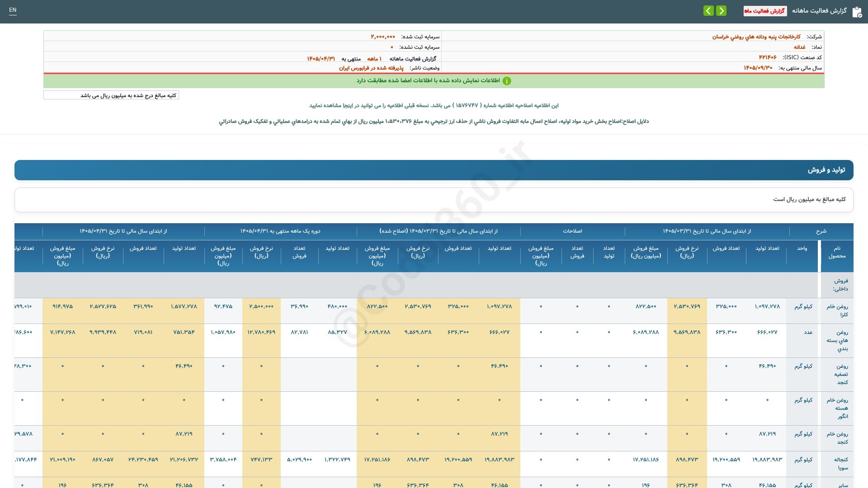Click the clipboard report icon in header
Viewport: 868px width, 488px height.
(857, 12)
